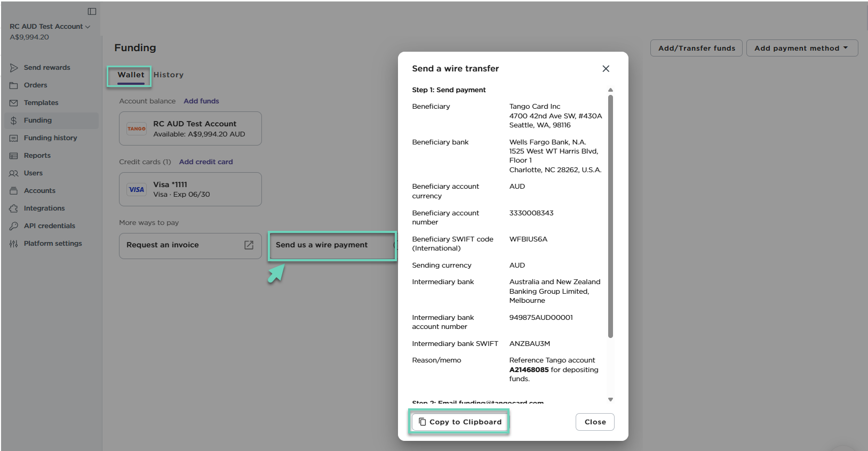Click the Orders folder icon
The image size is (868, 451).
click(x=14, y=85)
